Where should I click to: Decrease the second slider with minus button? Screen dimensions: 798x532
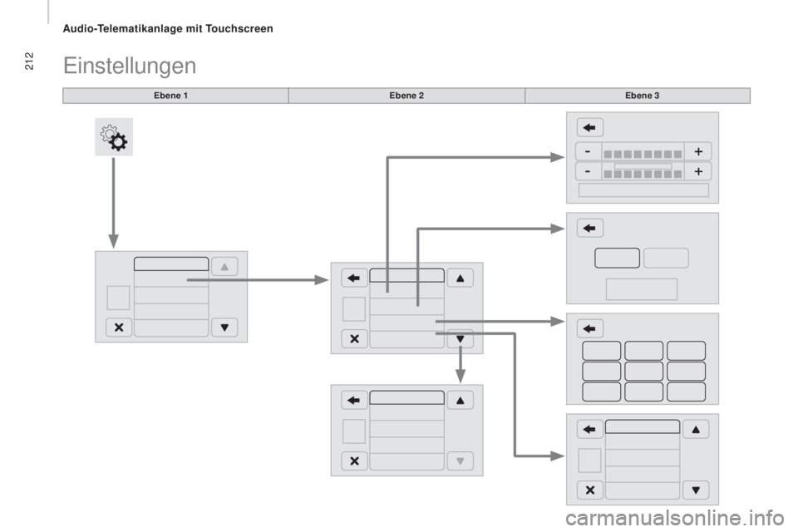[588, 171]
